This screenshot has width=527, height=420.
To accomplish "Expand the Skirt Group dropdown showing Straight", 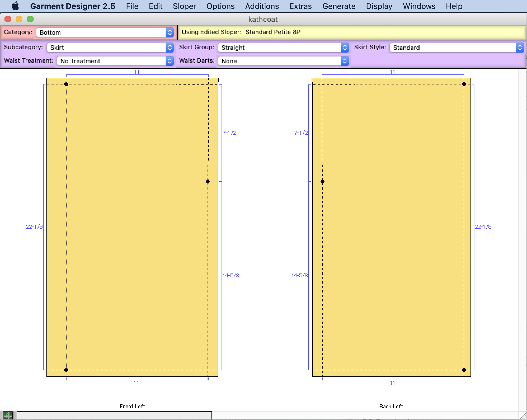I will click(283, 48).
